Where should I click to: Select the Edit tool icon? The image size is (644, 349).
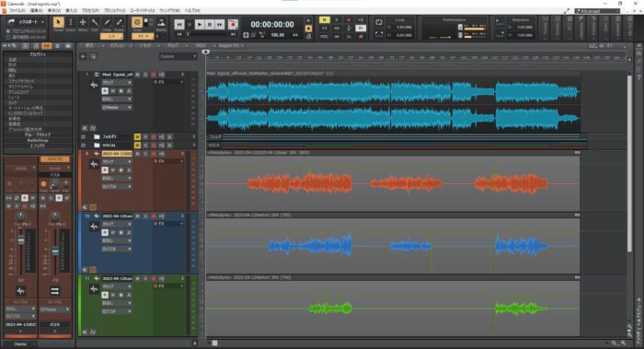pos(95,22)
